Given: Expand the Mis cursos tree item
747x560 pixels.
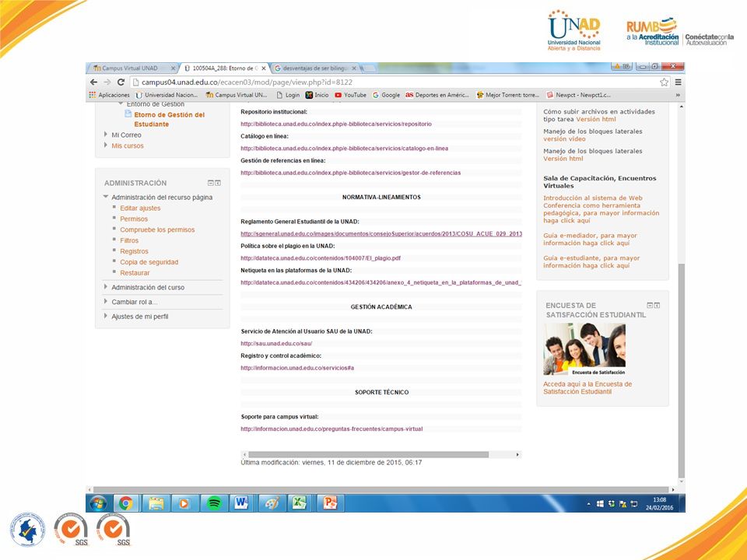Looking at the screenshot, I should (x=105, y=145).
